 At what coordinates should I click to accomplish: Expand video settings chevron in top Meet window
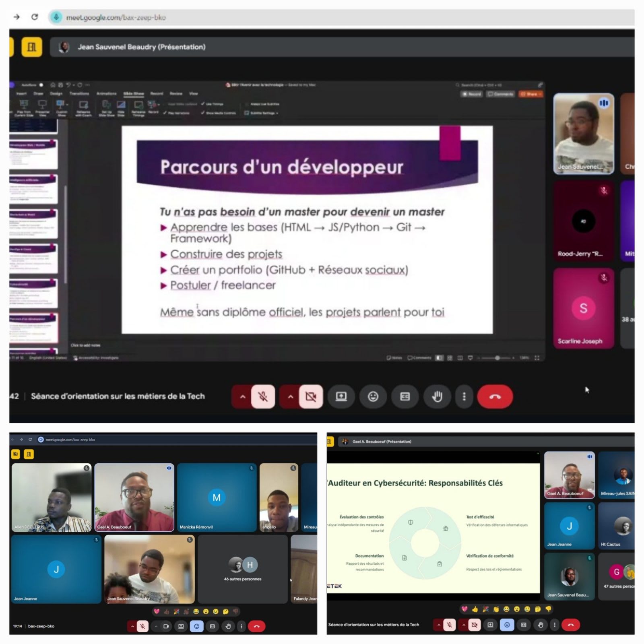pos(290,397)
